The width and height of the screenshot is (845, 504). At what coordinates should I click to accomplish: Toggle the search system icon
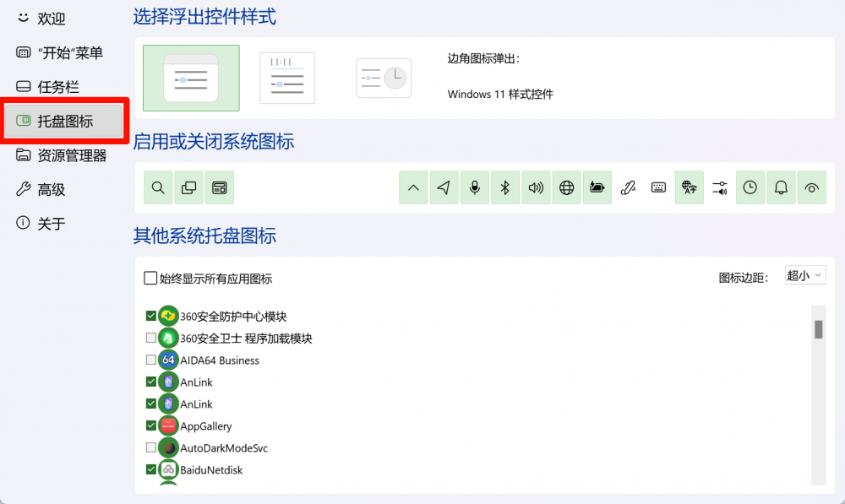[158, 188]
